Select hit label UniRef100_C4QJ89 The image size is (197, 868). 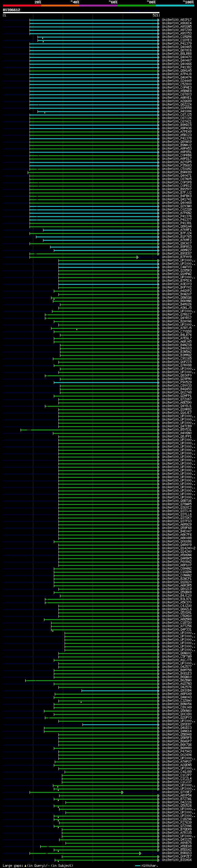coord(177,772)
